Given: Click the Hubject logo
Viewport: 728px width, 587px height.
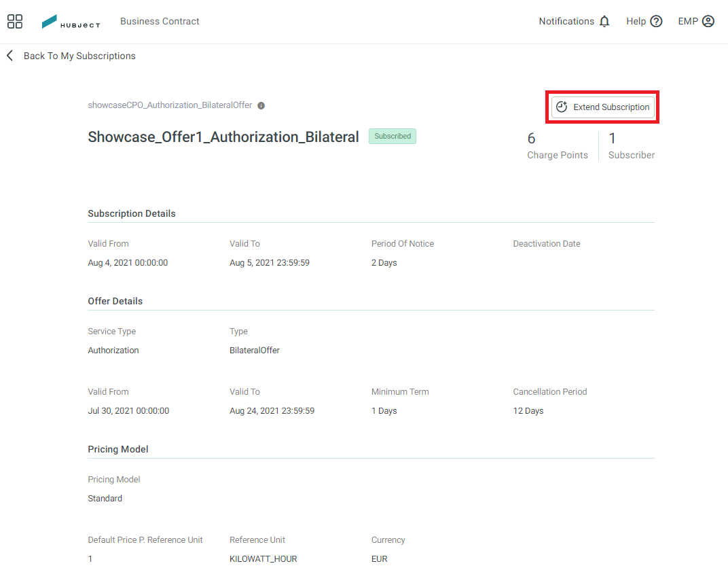Looking at the screenshot, I should (x=71, y=21).
